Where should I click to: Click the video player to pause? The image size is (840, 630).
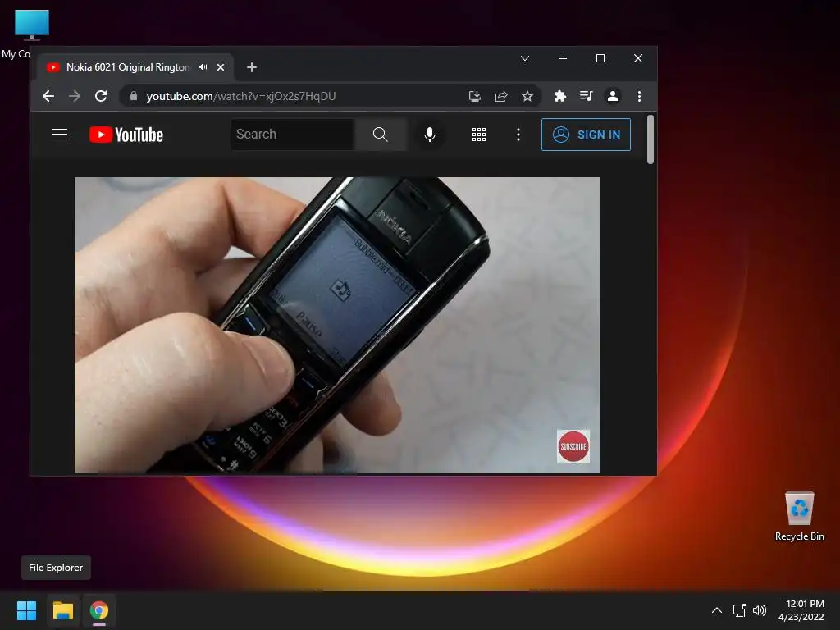coord(337,325)
